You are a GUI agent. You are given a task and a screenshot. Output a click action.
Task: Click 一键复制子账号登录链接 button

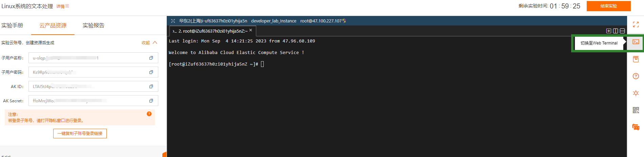pos(80,134)
